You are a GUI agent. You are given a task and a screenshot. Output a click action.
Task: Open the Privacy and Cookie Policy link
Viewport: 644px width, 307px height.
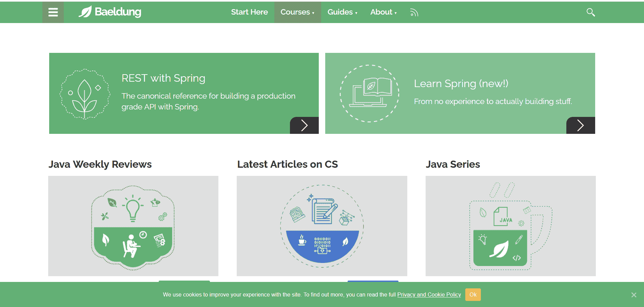tap(429, 294)
